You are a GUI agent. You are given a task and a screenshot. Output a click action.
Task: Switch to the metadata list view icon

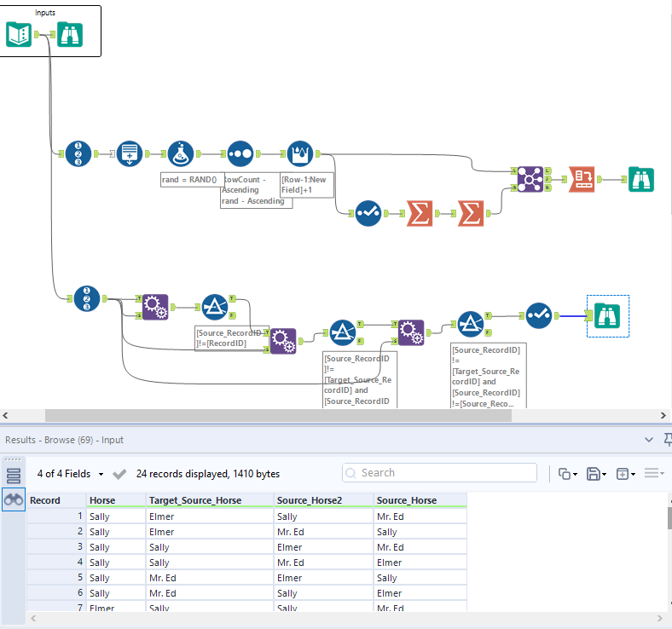click(14, 476)
